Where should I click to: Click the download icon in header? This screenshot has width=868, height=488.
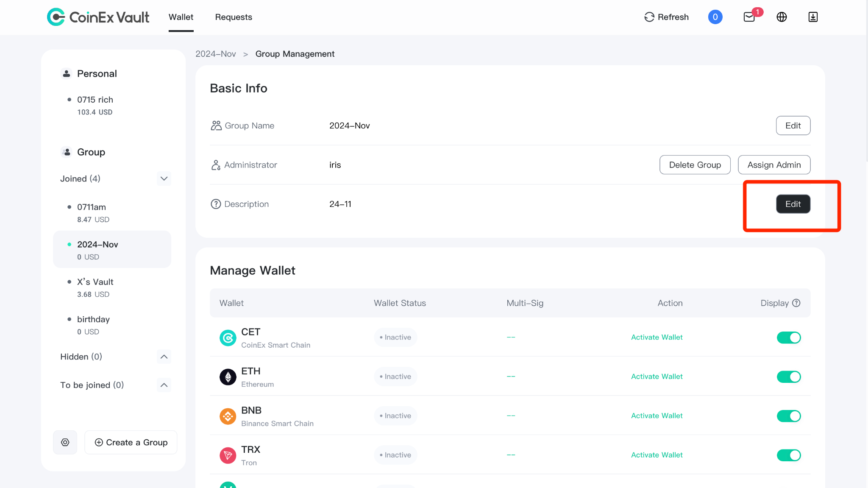pos(813,17)
